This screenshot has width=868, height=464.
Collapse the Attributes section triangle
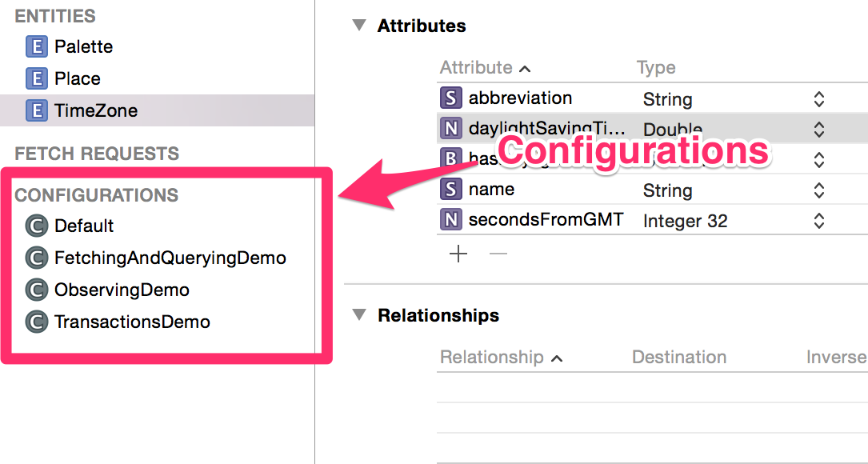pos(358,26)
